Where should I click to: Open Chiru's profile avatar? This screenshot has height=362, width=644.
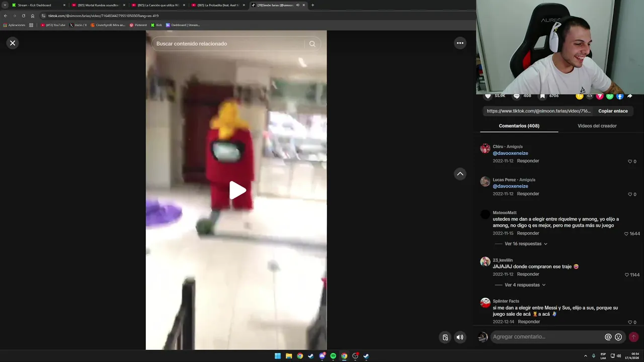[x=485, y=148]
